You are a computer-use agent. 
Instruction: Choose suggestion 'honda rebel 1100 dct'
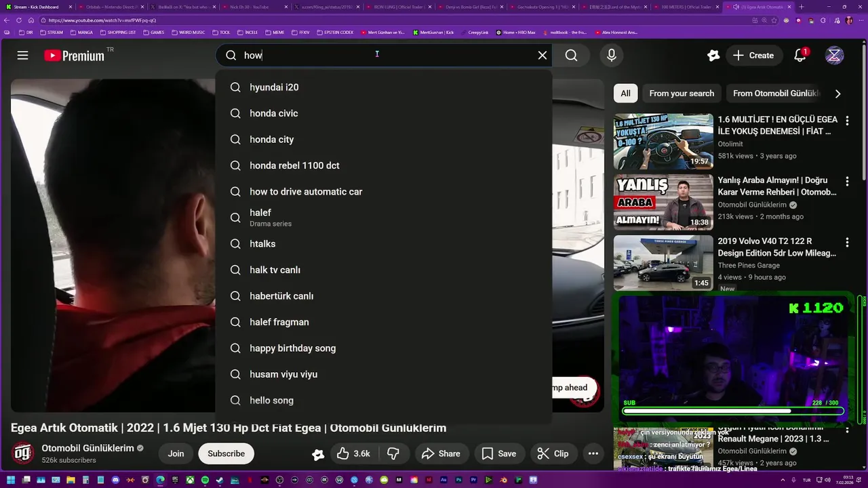click(x=383, y=165)
